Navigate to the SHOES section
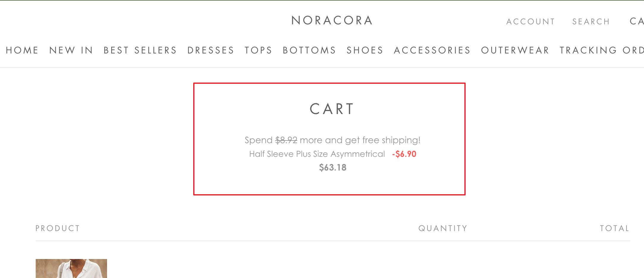The height and width of the screenshot is (278, 644). (x=365, y=50)
